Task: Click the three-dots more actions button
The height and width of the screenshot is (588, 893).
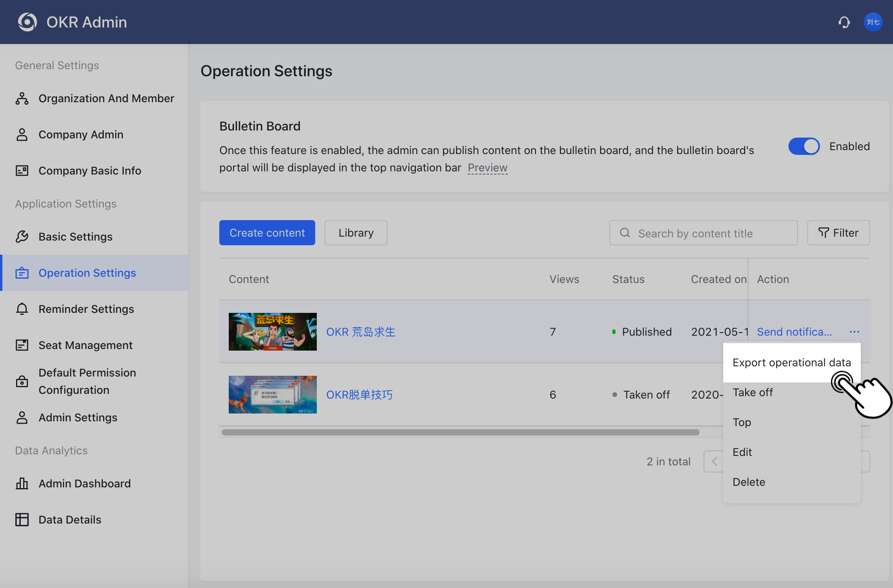Action: point(854,332)
